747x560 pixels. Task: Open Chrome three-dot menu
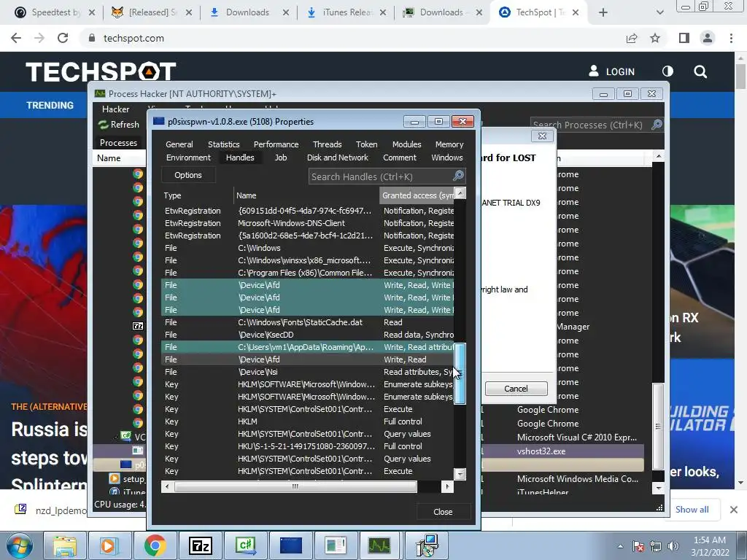coord(731,38)
